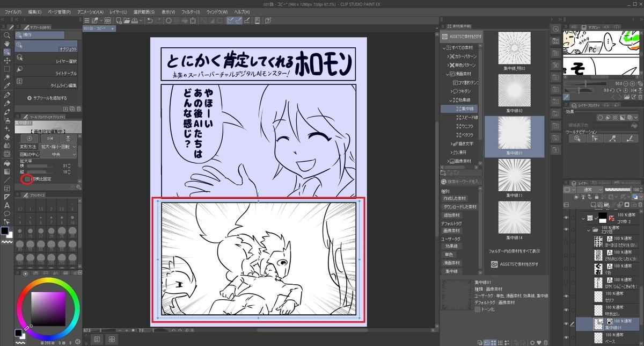Open the ヘルプ(H) menu
Image resolution: width=644 pixels, height=346 pixels.
click(242, 11)
